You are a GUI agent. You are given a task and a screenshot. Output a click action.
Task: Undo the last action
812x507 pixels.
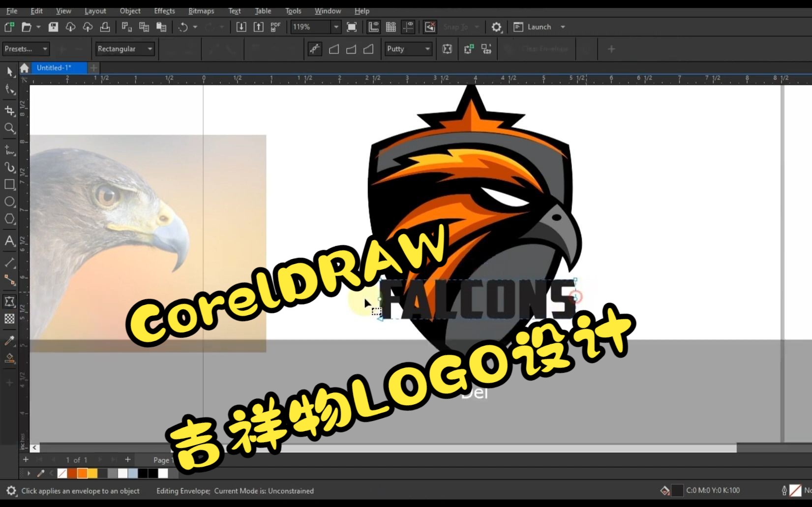(183, 27)
